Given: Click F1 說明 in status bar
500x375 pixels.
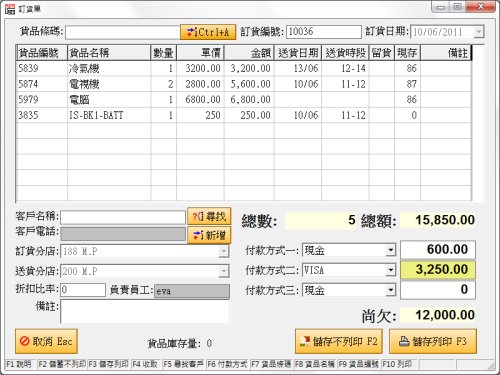Looking at the screenshot, I should (19, 364).
